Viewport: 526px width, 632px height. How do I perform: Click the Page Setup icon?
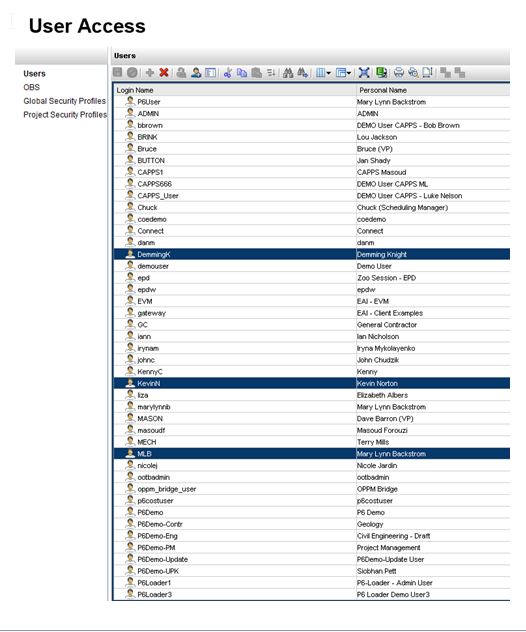click(427, 73)
